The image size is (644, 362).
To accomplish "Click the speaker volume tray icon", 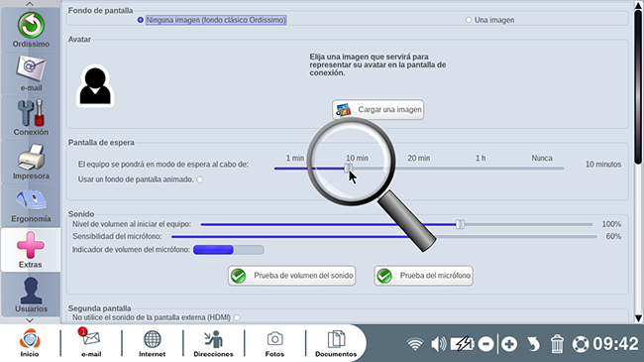I will coord(438,344).
